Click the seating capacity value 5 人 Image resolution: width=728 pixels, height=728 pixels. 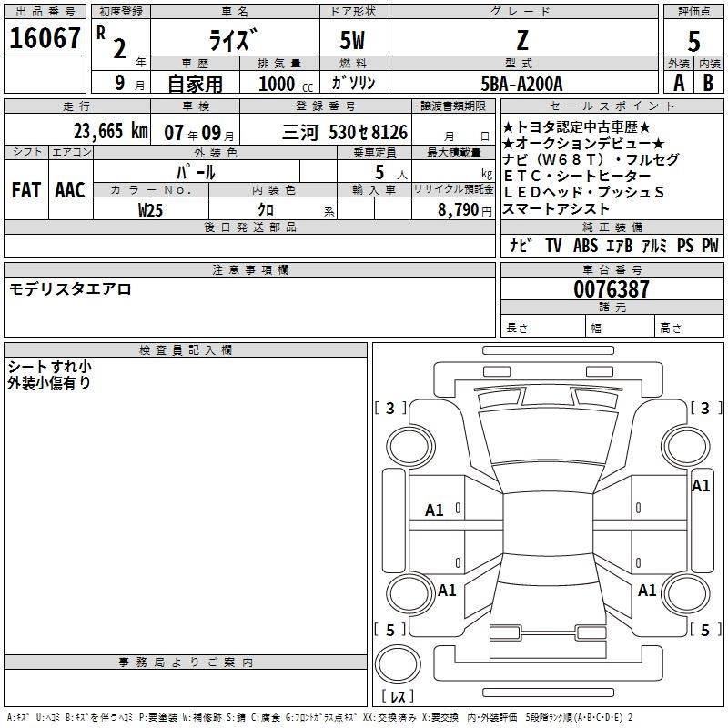(x=391, y=173)
